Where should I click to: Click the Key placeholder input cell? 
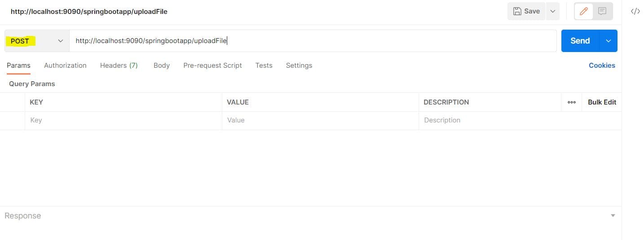(124, 120)
